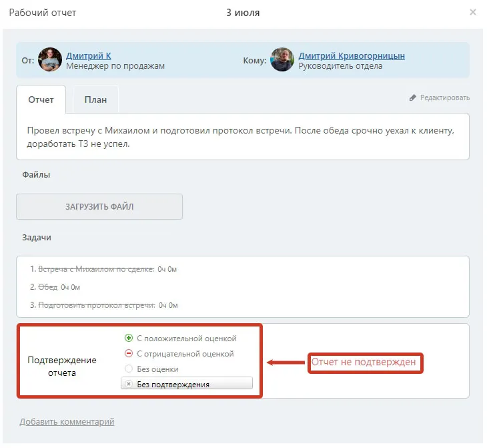This screenshot has width=487, height=448.
Task: Select the crossed-out task Обед
Action: pyautogui.click(x=48, y=287)
